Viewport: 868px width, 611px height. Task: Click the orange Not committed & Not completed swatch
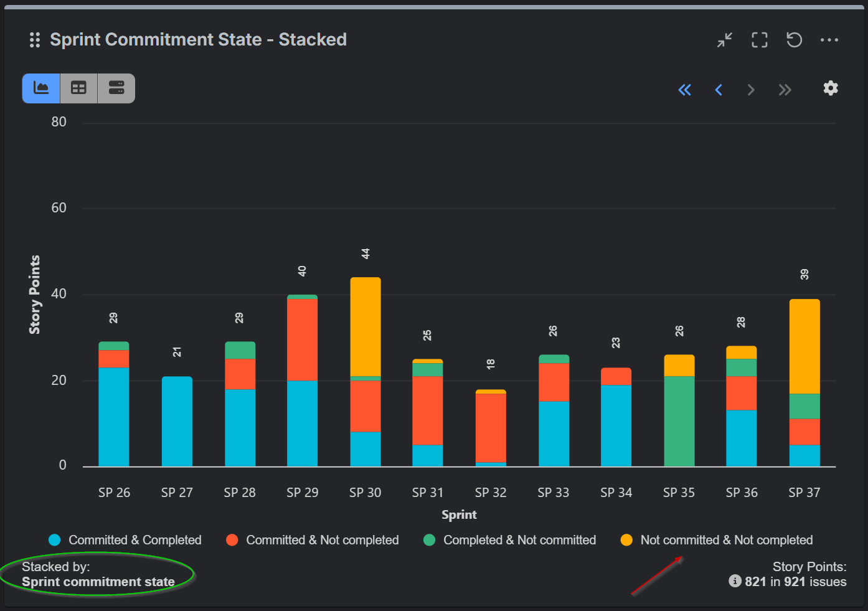626,540
